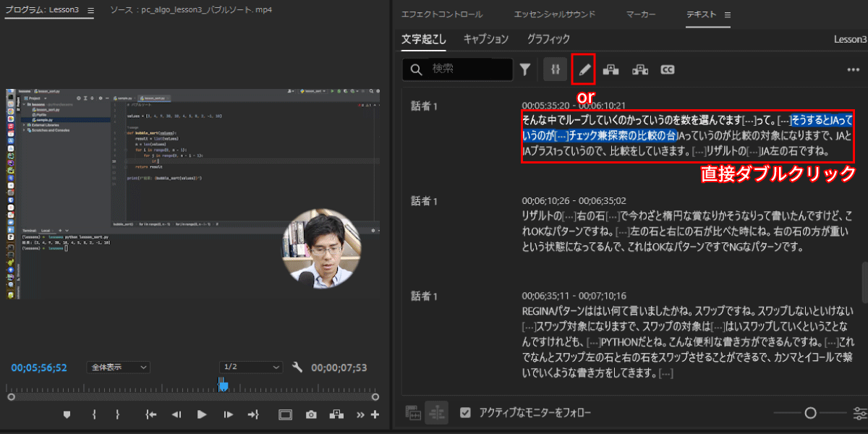Open the 1/2 playback resolution dropdown
Image resolution: width=868 pixels, height=434 pixels.
250,367
